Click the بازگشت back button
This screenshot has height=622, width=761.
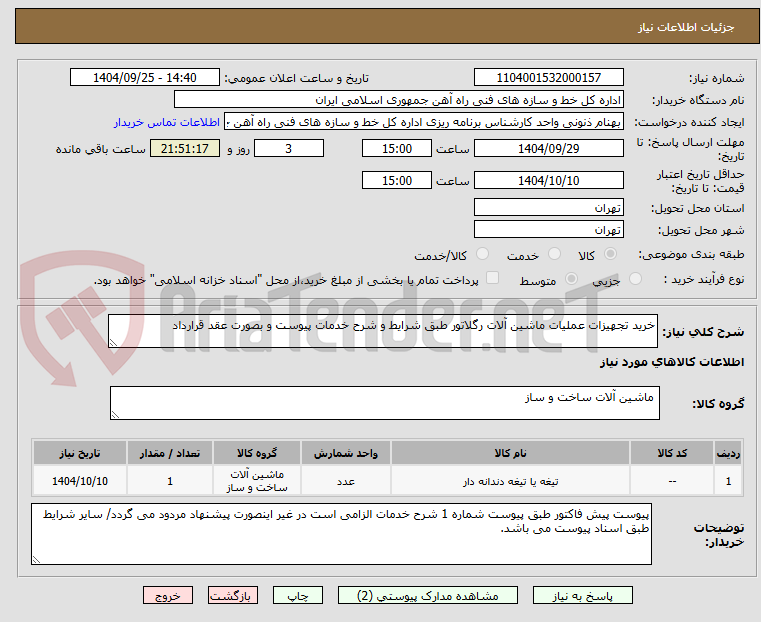[x=233, y=595]
